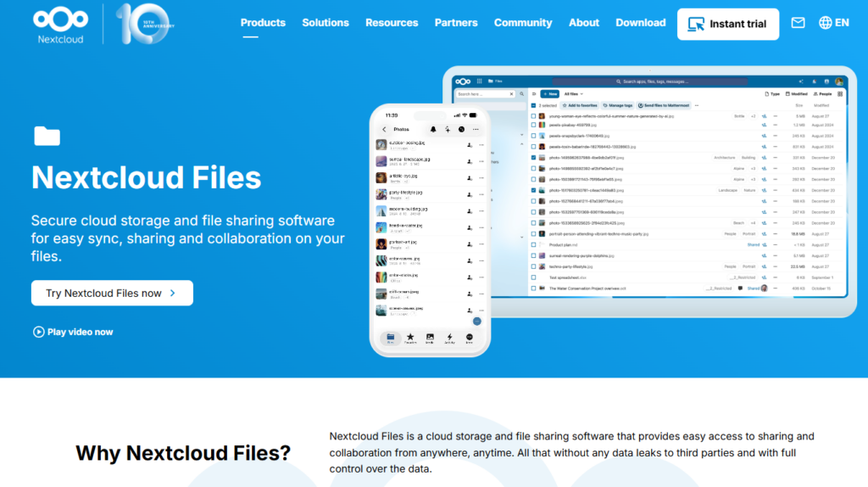
Task: Open the Community menu
Action: click(523, 23)
